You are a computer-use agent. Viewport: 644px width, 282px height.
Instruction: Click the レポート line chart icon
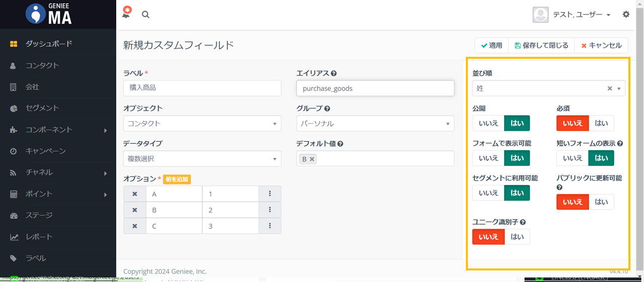pos(14,237)
